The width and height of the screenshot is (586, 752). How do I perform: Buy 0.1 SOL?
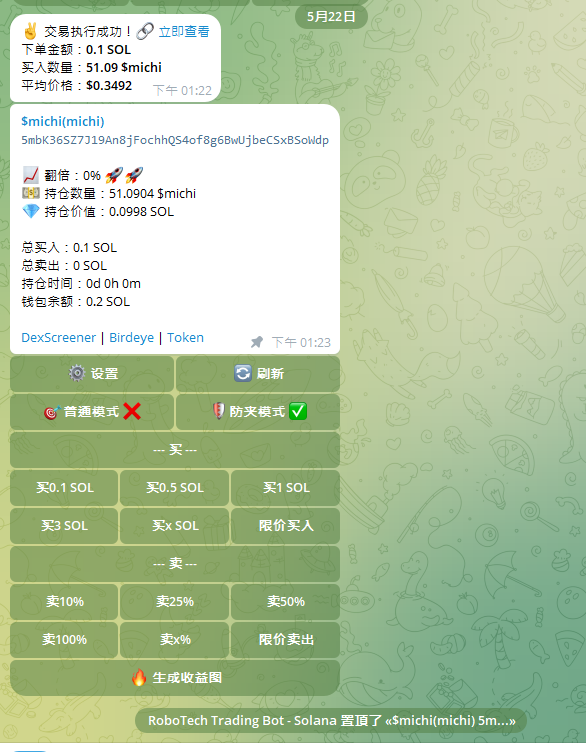click(x=64, y=488)
